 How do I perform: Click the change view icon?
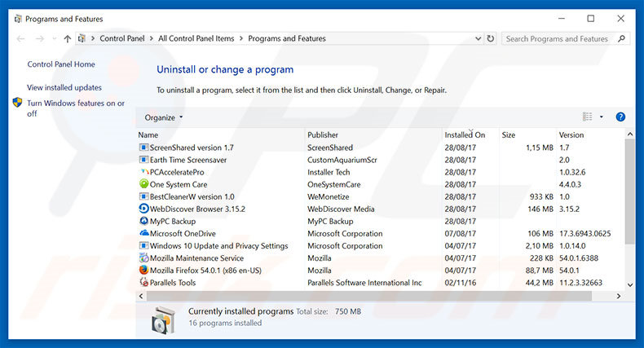tap(587, 117)
